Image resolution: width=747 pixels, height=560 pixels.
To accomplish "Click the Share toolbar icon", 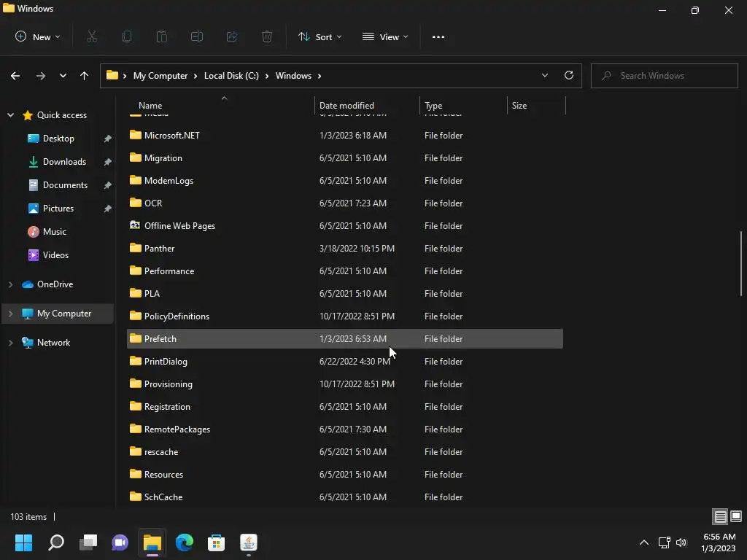I will [232, 36].
